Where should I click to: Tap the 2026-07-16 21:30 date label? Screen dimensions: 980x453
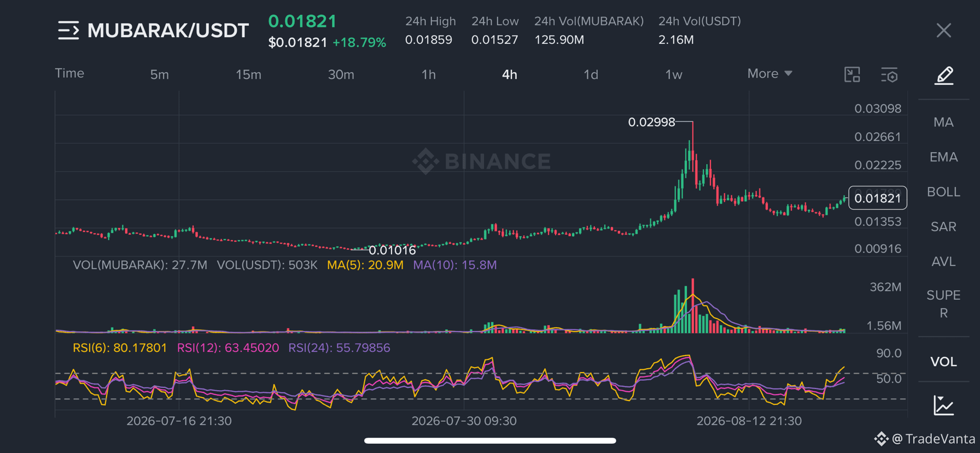pos(179,421)
